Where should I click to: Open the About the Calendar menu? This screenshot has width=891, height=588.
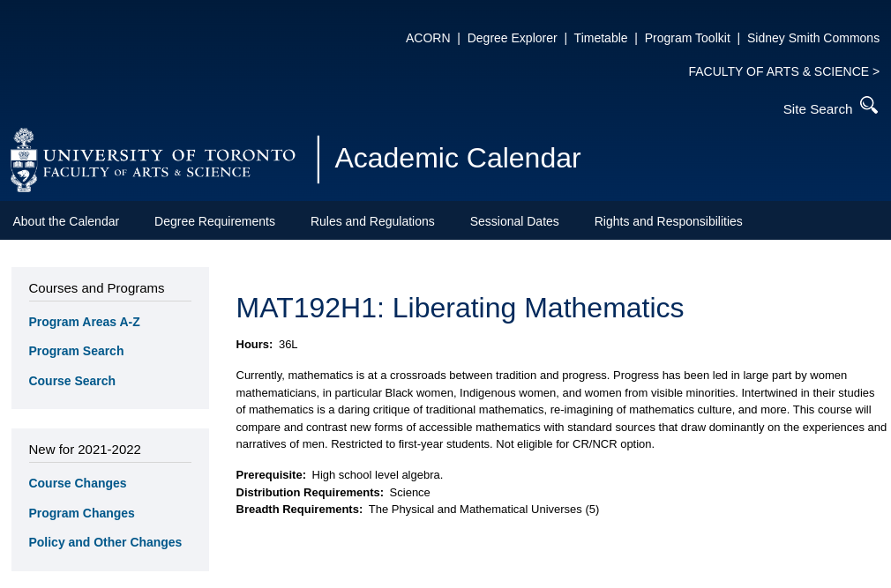point(66,221)
